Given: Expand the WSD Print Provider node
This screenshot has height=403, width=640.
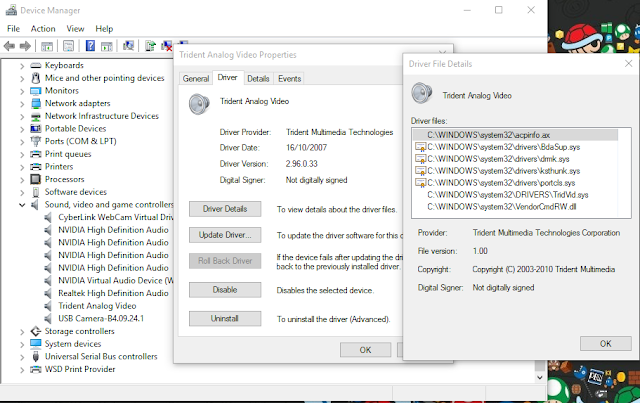Looking at the screenshot, I should click(x=22, y=370).
